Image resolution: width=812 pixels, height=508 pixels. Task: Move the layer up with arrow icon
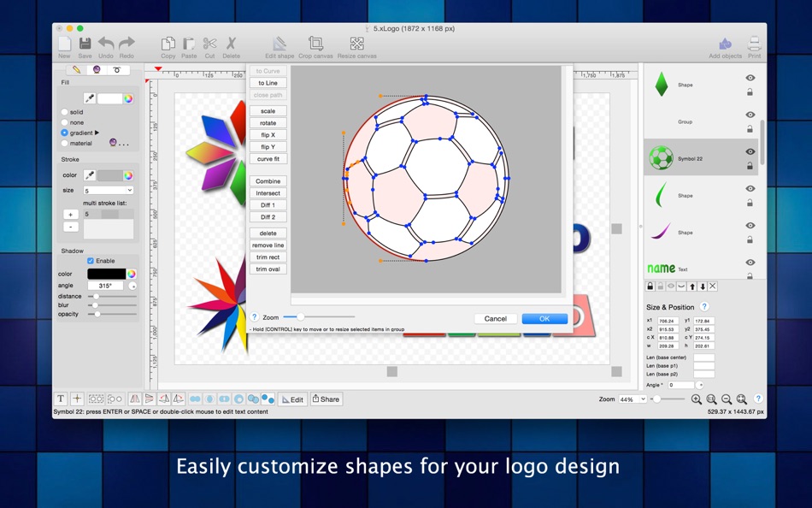(692, 286)
